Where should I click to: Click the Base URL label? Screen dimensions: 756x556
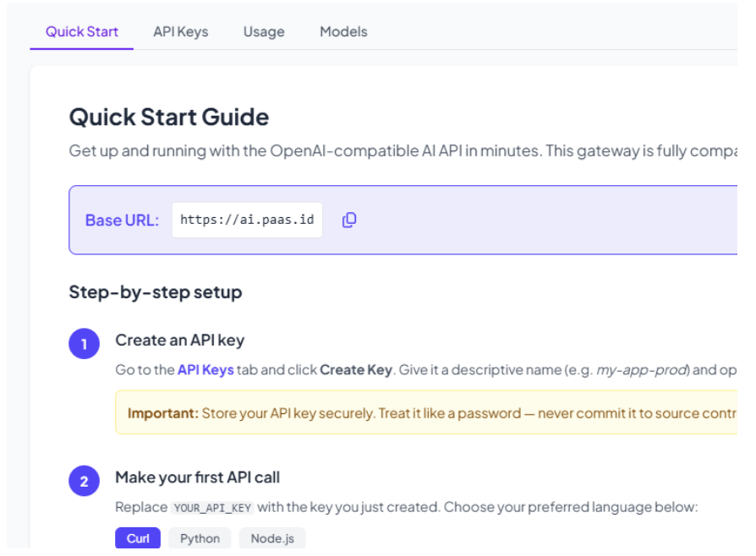122,221
